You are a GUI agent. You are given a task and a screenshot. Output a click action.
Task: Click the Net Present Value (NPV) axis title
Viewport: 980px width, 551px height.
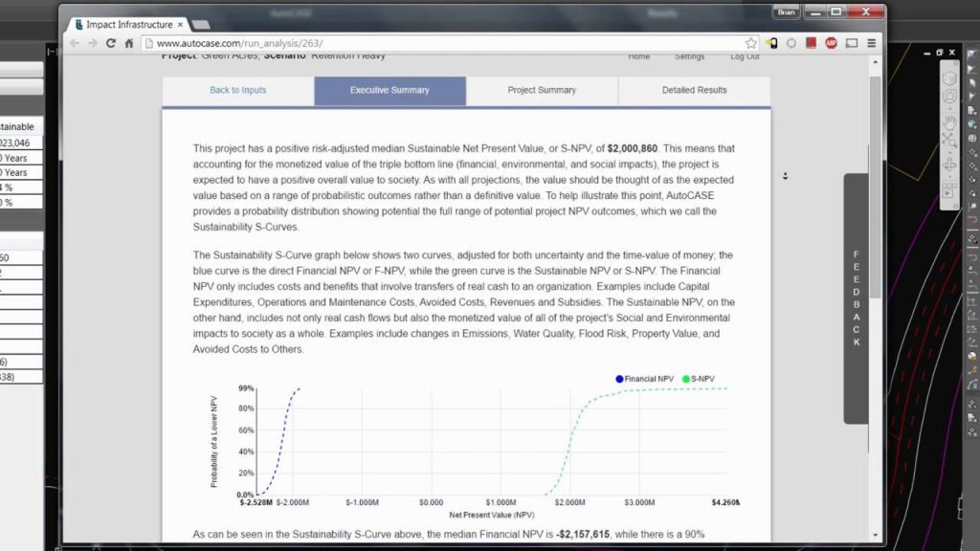click(491, 516)
